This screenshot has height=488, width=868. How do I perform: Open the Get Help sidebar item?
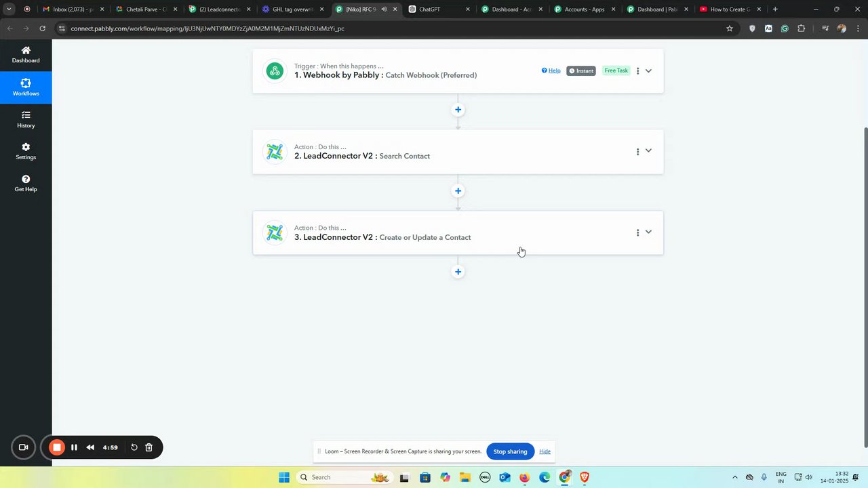tap(26, 184)
